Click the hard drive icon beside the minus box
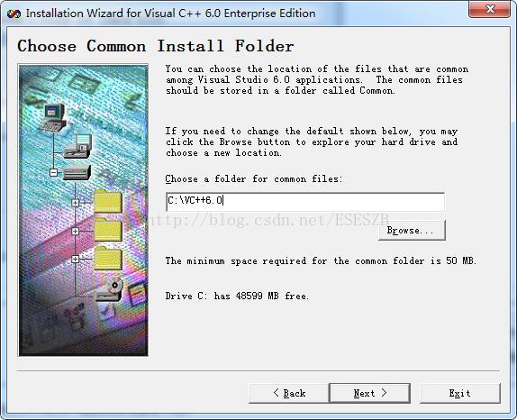The width and height of the screenshot is (517, 420). (77, 172)
